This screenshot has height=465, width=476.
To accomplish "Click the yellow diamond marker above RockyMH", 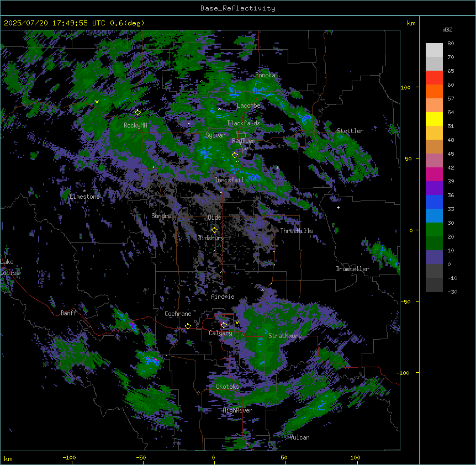I will (138, 113).
